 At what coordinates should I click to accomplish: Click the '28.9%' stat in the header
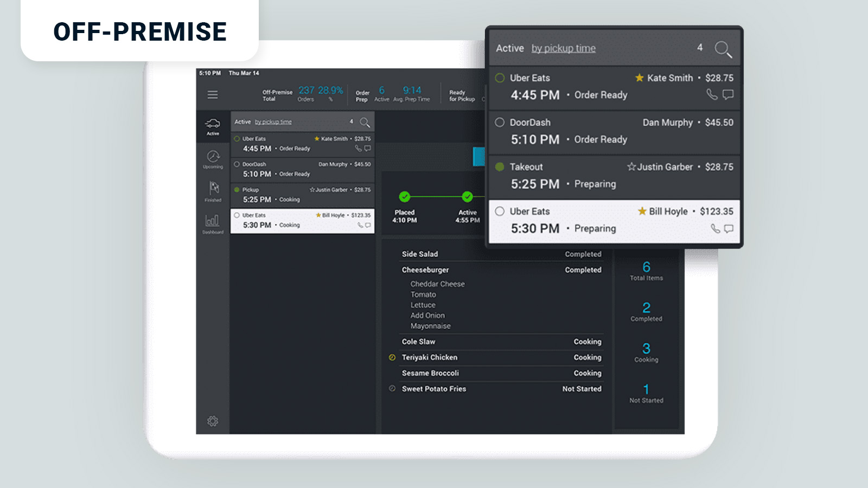[330, 94]
